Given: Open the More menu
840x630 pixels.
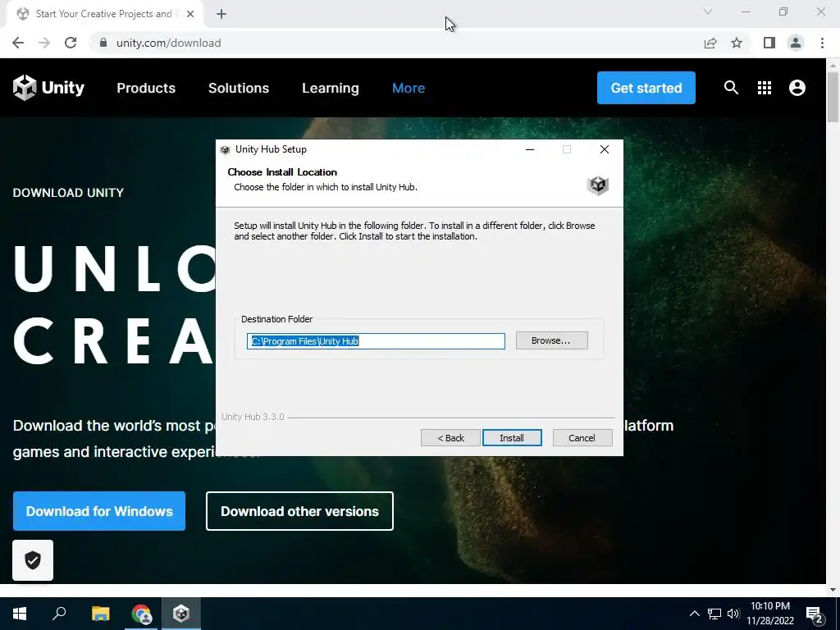Looking at the screenshot, I should point(409,88).
